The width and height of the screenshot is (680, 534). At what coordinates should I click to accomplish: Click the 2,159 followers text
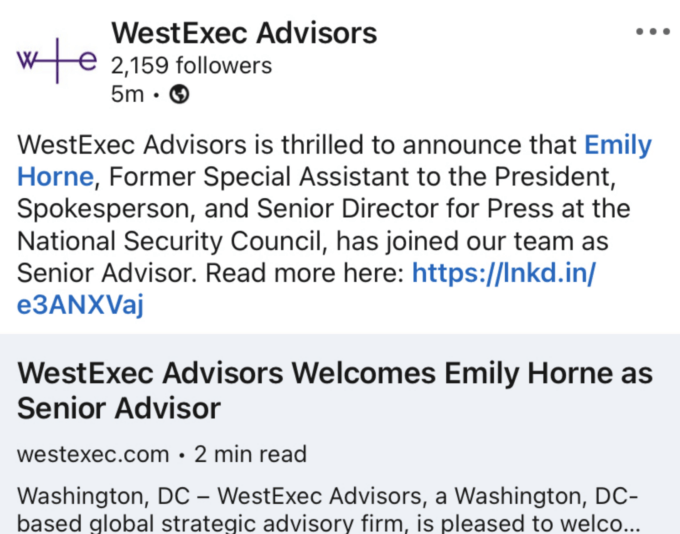click(x=191, y=66)
